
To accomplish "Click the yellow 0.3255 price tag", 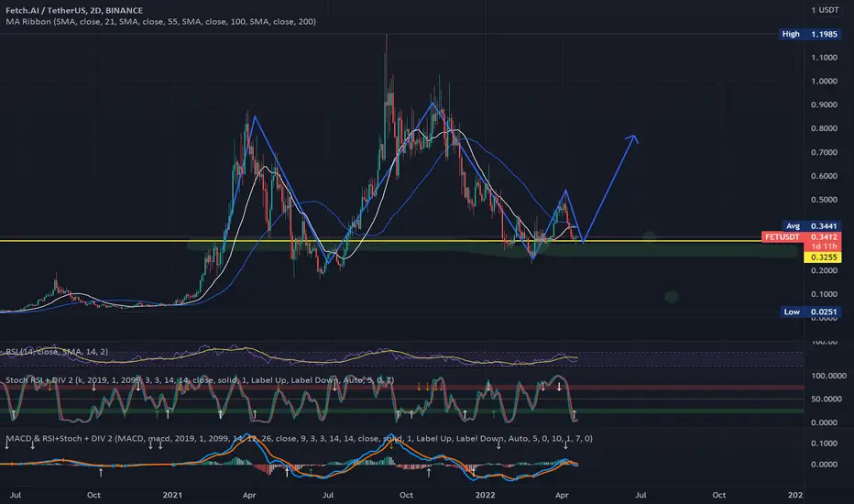I will coord(823,257).
